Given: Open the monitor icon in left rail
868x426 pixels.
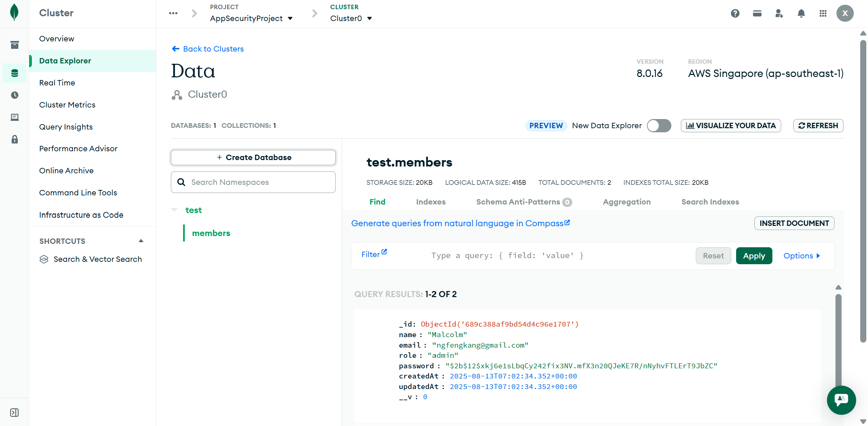Looking at the screenshot, I should click(15, 117).
